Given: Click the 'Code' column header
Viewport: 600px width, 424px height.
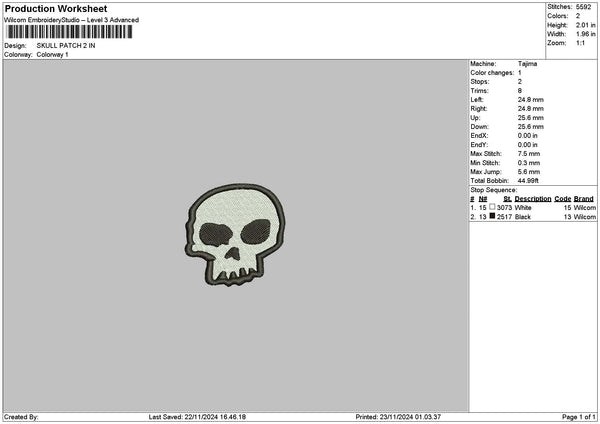Looking at the screenshot, I should (562, 199).
